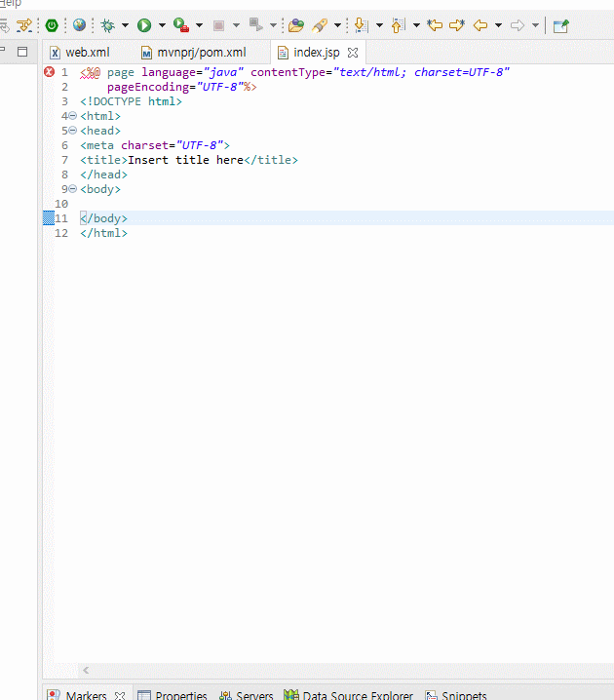
Task: Click the Open Type folder icon
Action: click(296, 25)
